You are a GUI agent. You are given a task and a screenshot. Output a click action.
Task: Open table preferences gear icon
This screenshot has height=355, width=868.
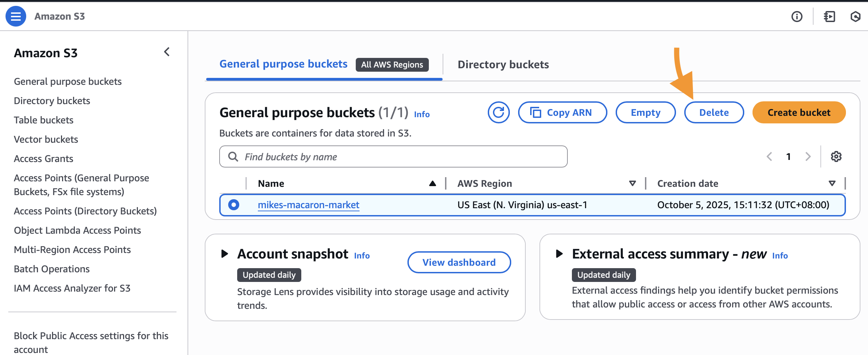click(836, 156)
